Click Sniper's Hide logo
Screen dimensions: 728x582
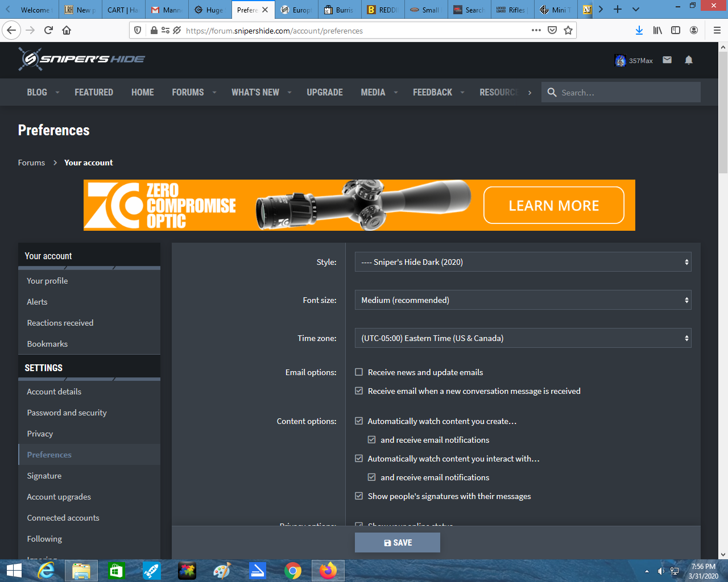pyautogui.click(x=82, y=59)
